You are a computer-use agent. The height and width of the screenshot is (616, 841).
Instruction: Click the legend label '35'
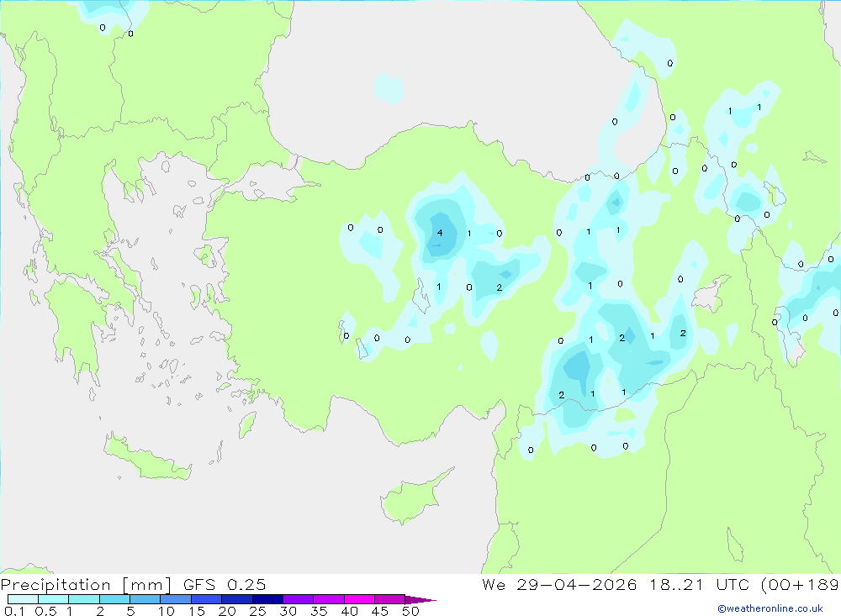pyautogui.click(x=319, y=611)
